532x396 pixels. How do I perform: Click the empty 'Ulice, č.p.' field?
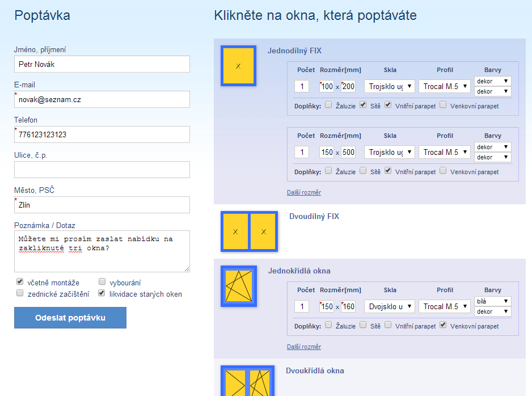102,170
